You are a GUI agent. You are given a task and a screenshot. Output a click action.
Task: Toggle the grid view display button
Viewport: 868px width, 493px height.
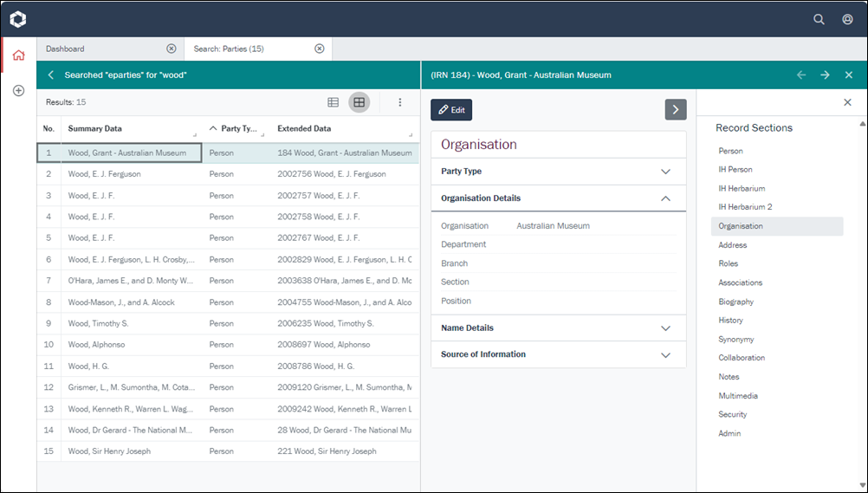click(359, 102)
